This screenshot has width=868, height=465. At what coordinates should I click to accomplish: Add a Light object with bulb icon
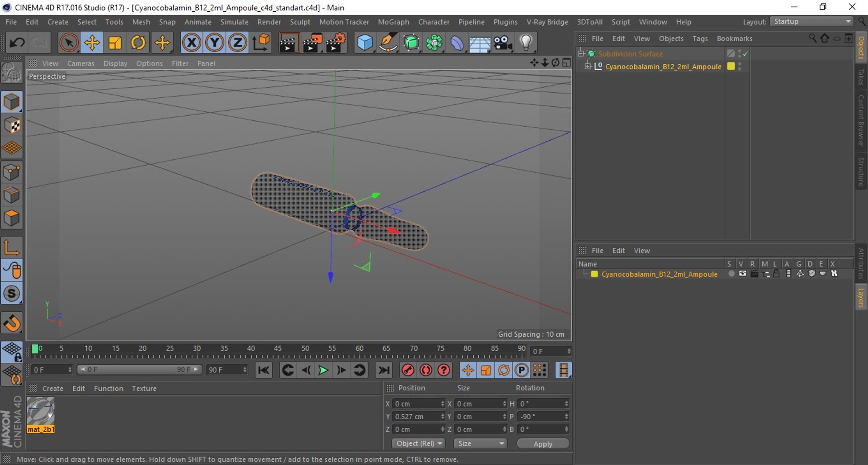pos(526,43)
